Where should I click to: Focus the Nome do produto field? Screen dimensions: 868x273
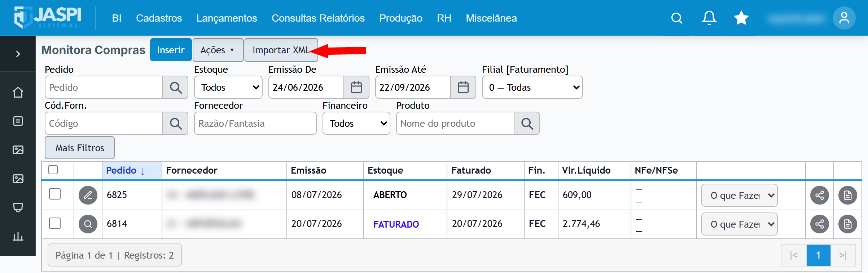point(455,123)
